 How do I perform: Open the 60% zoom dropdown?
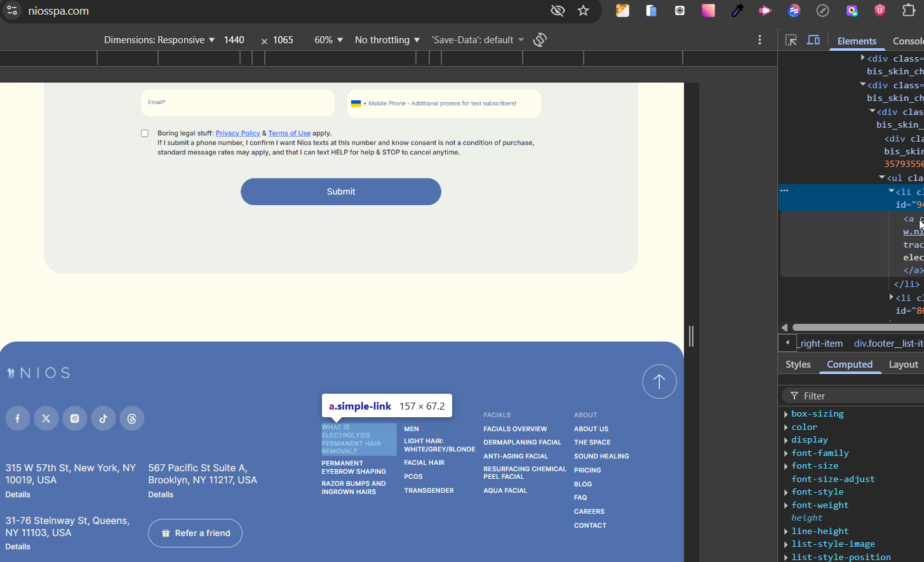328,39
